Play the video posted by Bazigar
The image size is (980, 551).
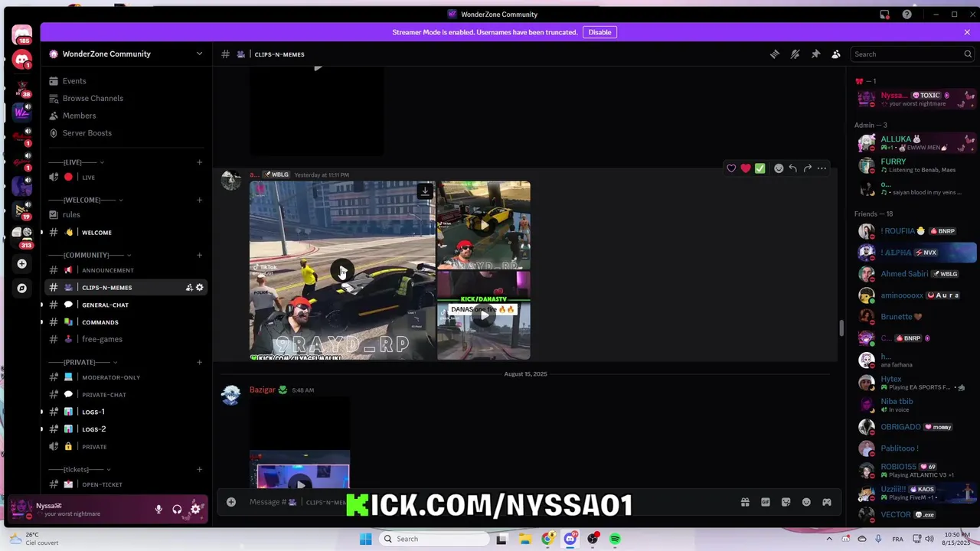pos(300,484)
